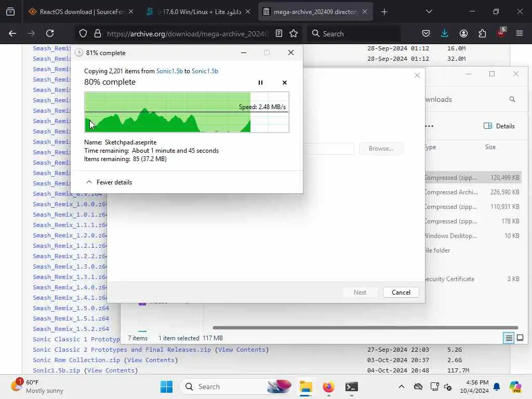Click the Firefox Search box

[x=354, y=34]
